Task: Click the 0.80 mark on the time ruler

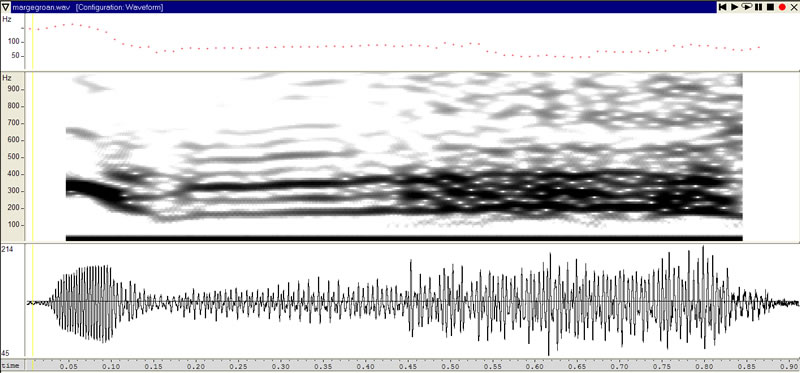Action: 705,366
